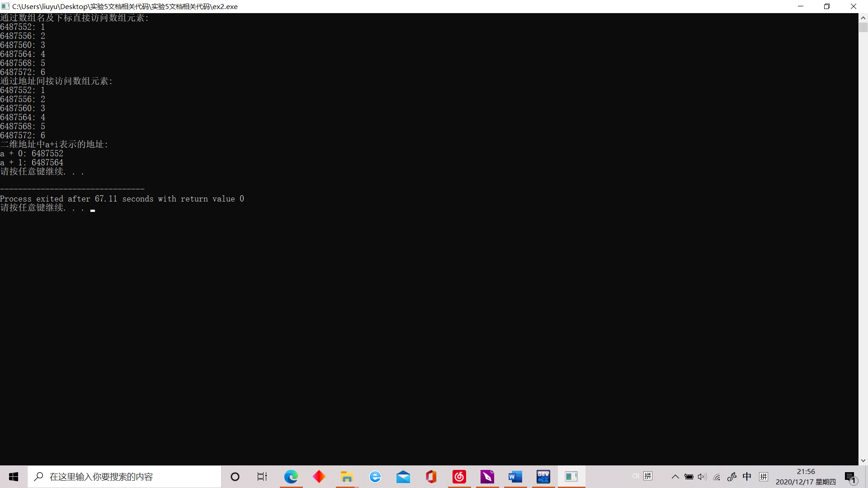Open Task View on taskbar

pos(262,477)
